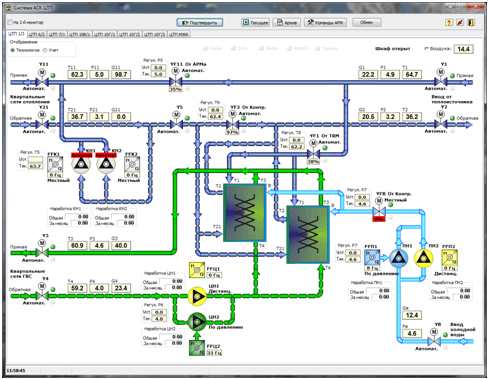Click the yellow help question mark icon
Image resolution: width=489 pixels, height=380 pixels.
449,22
